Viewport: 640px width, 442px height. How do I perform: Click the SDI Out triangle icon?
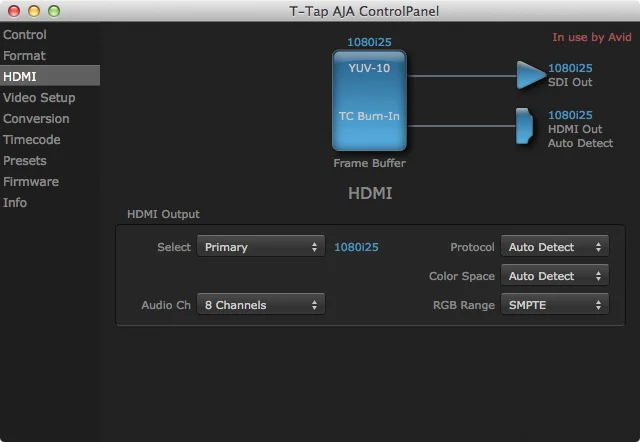531,75
